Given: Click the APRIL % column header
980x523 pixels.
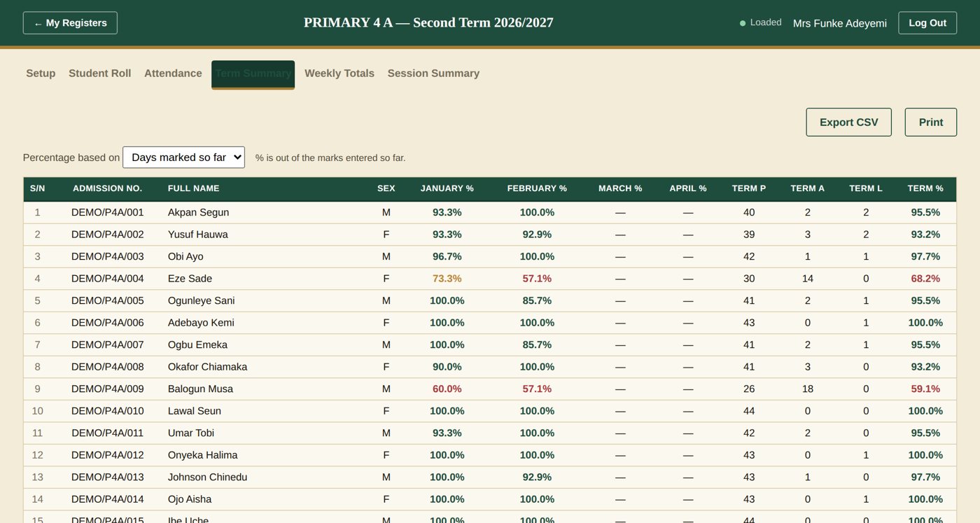Looking at the screenshot, I should coord(688,188).
